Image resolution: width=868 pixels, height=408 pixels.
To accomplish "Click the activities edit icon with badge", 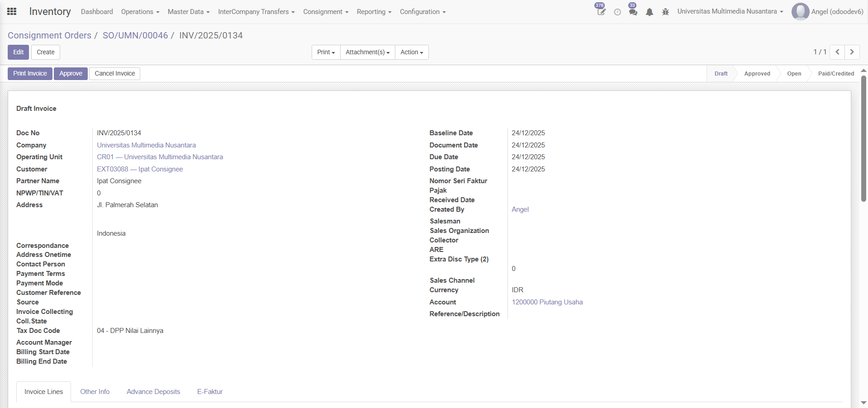I will pos(601,12).
